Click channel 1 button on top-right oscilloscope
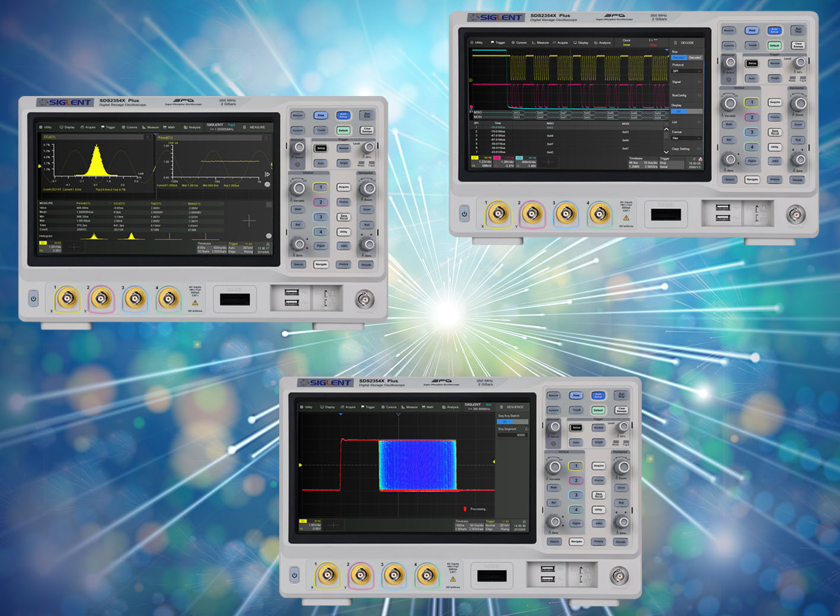This screenshot has width=840, height=616. coord(752,103)
